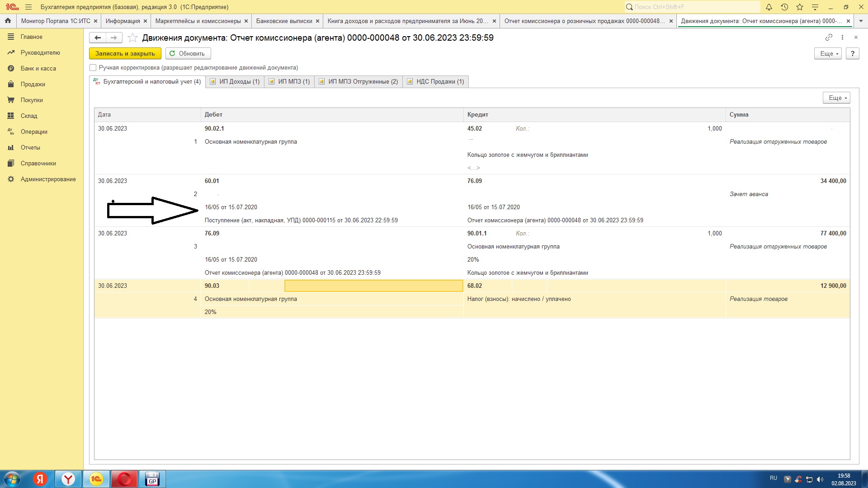
Task: Open the Продажи section
Action: [33, 84]
